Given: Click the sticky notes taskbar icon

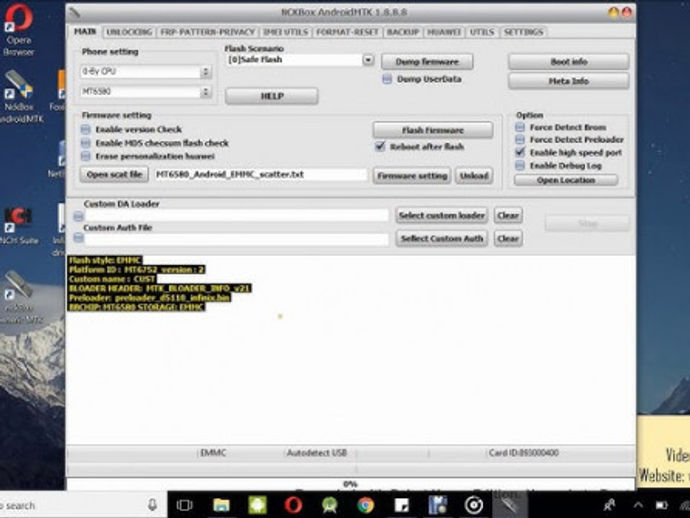Looking at the screenshot, I should click(402, 505).
